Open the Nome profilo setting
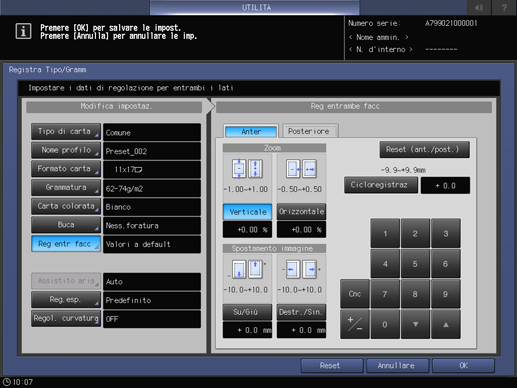This screenshot has height=388, width=517. point(66,150)
